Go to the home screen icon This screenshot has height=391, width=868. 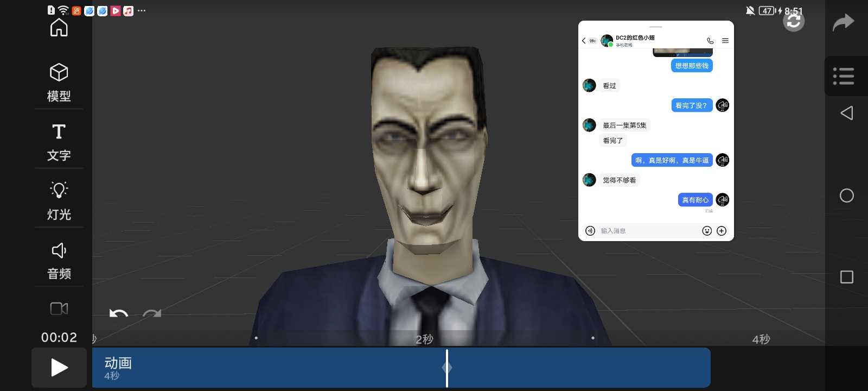click(x=59, y=28)
